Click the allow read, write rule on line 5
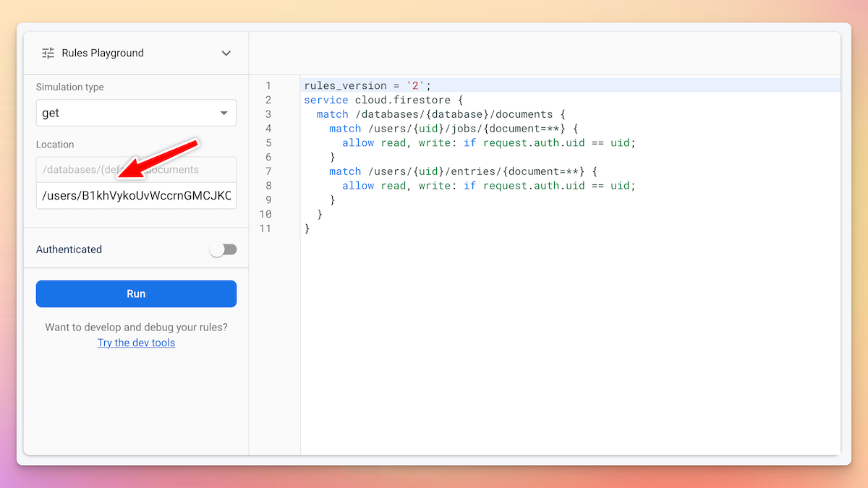Viewport: 868px width, 488px height. coord(488,143)
